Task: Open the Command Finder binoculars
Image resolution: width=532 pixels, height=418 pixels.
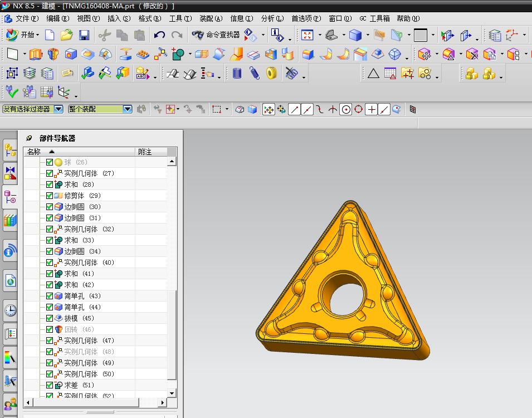Action: tap(197, 35)
